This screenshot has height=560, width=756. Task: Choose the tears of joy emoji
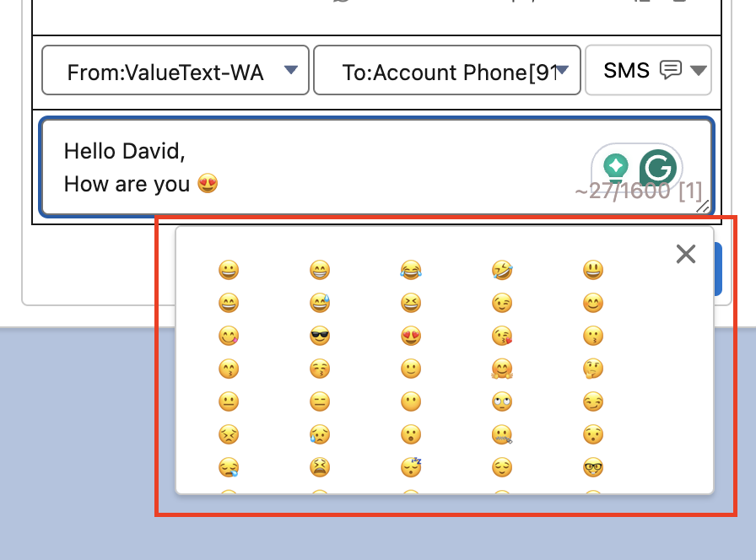pos(411,270)
